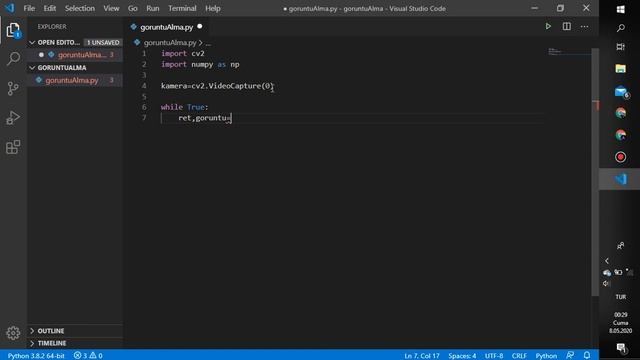Image resolution: width=640 pixels, height=360 pixels.
Task: Collapse the GORUNTUALMA folder section
Action: [x=32, y=68]
